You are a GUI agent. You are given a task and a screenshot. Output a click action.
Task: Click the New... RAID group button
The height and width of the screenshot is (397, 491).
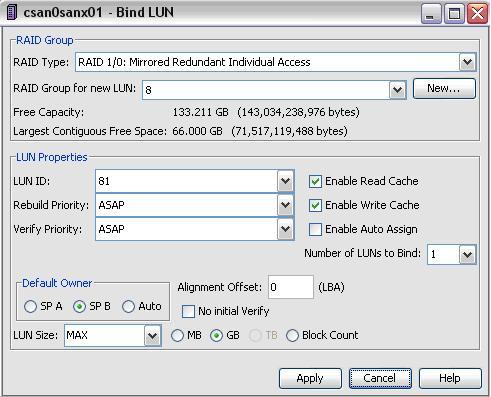[444, 88]
